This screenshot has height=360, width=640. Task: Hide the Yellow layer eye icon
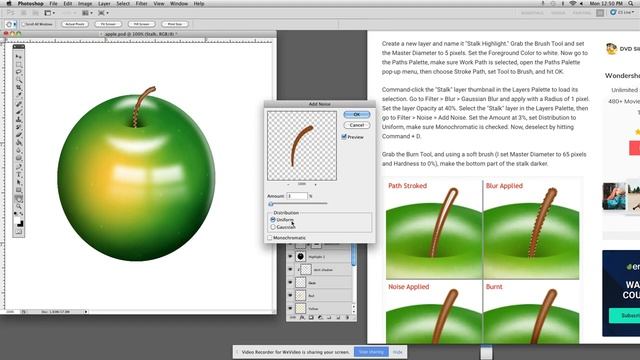click(290, 308)
